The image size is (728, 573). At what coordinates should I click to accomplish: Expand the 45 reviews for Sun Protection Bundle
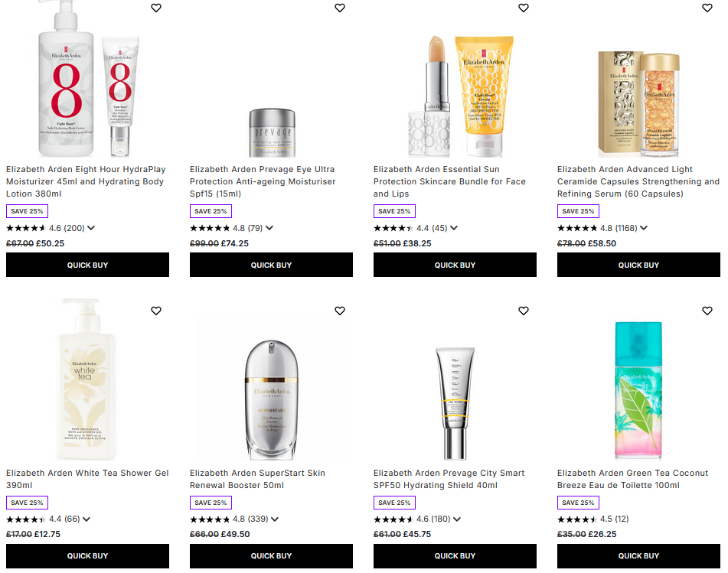pyautogui.click(x=453, y=227)
